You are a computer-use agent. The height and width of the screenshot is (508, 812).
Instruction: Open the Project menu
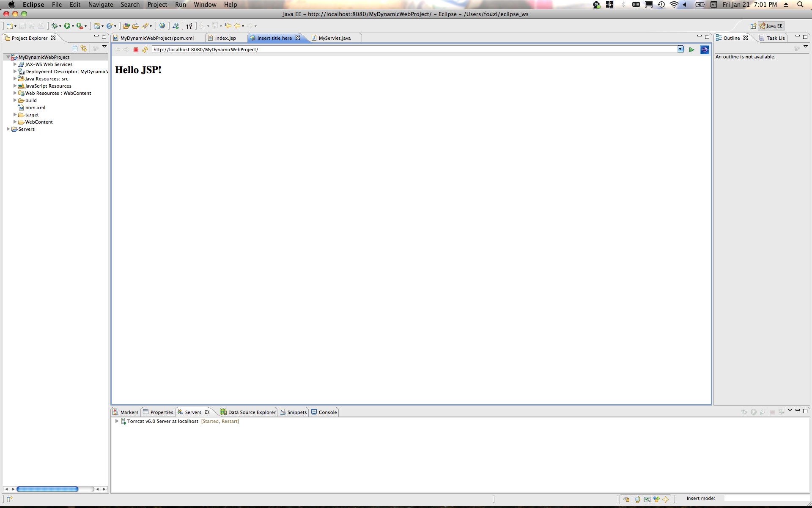pyautogui.click(x=157, y=4)
